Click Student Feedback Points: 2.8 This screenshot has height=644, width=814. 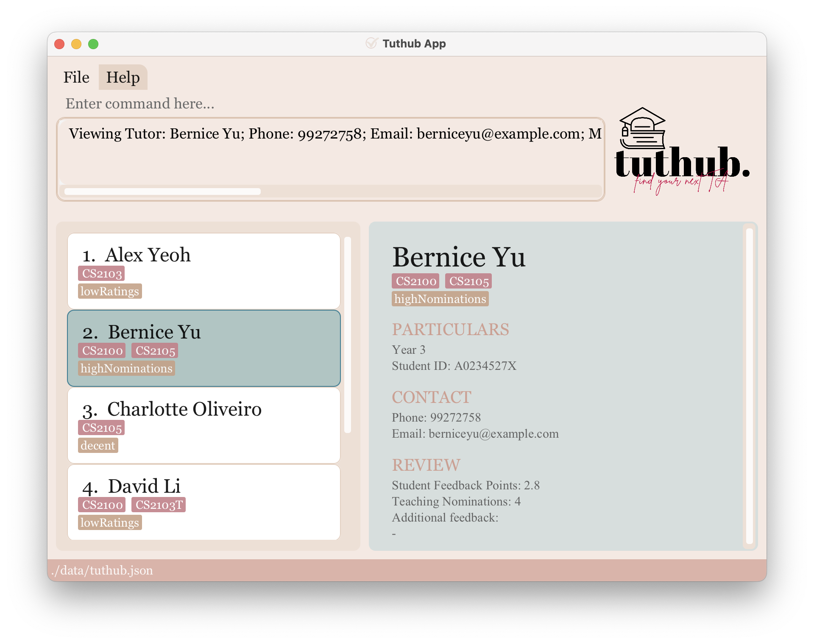[466, 486]
